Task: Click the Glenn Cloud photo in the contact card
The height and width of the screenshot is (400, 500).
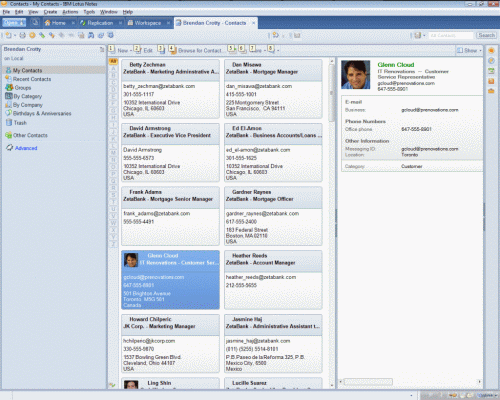Action: (x=131, y=260)
